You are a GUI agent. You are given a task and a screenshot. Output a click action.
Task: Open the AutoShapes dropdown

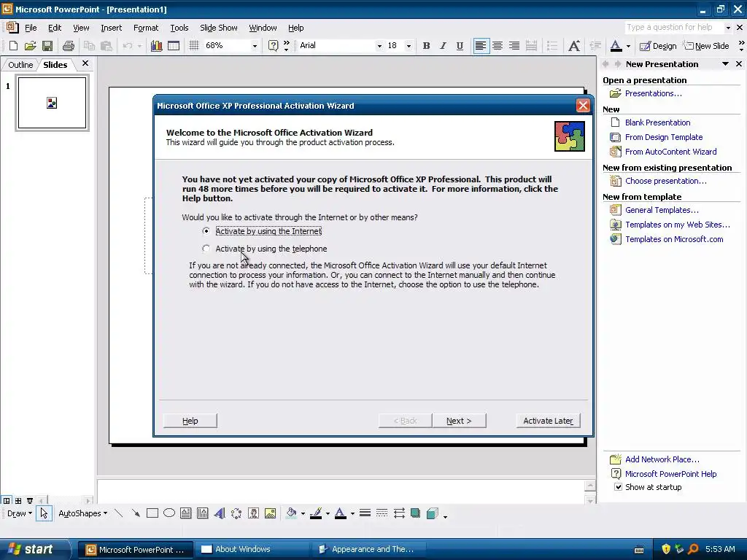[x=82, y=513]
